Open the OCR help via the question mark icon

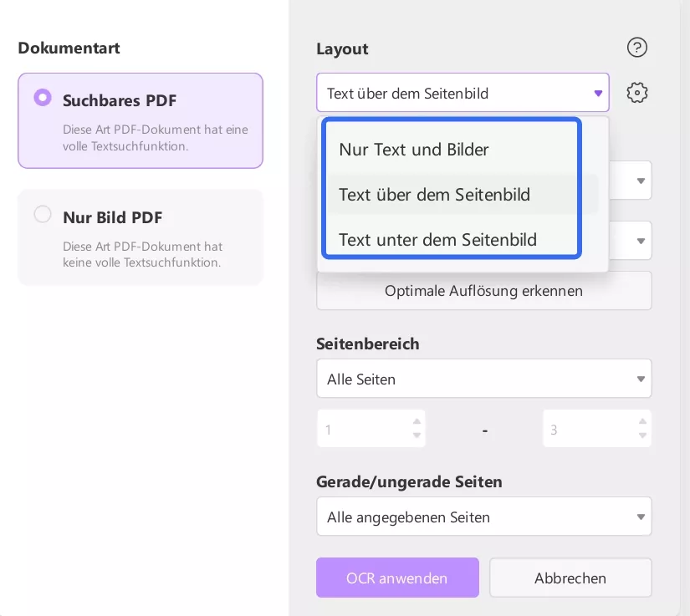tap(637, 48)
